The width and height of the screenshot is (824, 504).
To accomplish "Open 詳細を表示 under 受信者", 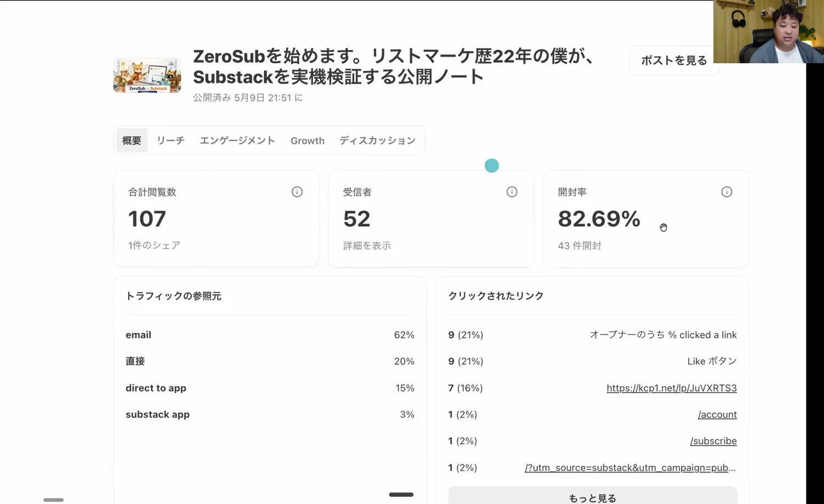I will [367, 245].
